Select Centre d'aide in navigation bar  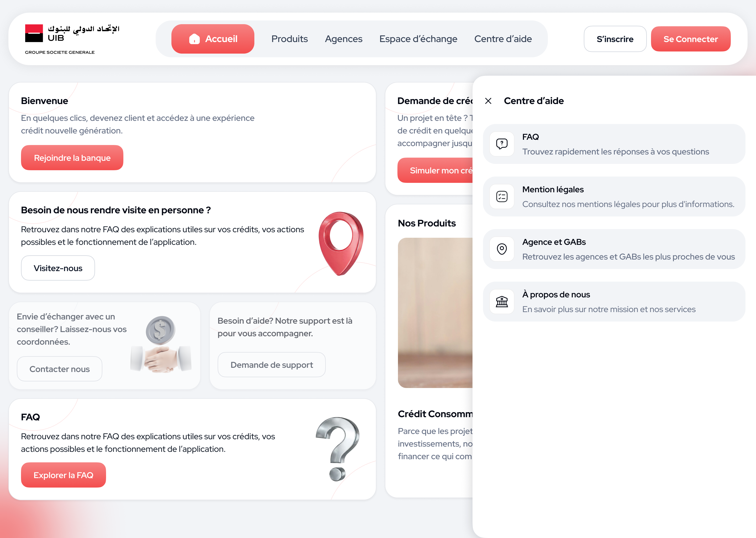503,39
